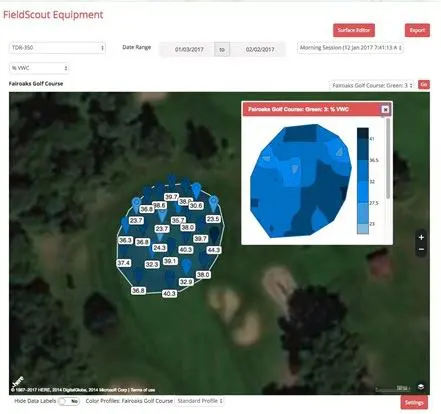Click the legend value 36.5
This screenshot has height=414, width=441.
click(374, 160)
